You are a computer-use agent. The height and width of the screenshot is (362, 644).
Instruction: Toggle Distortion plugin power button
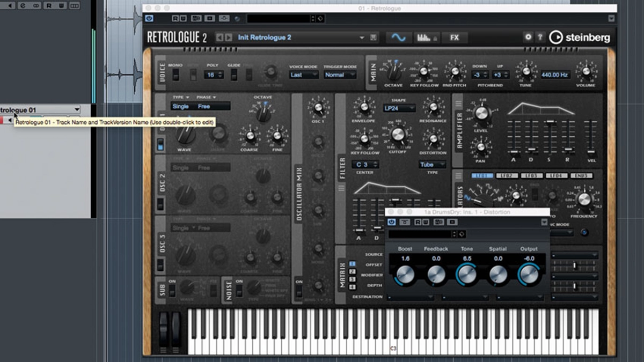[392, 221]
